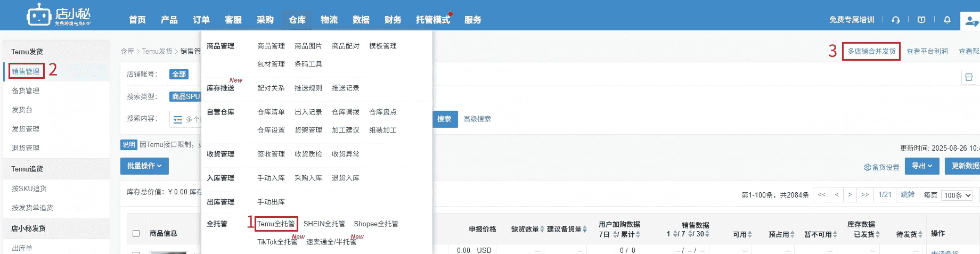Sort by 预占用 column arrows
This screenshot has width=980, height=254.
tap(793, 234)
